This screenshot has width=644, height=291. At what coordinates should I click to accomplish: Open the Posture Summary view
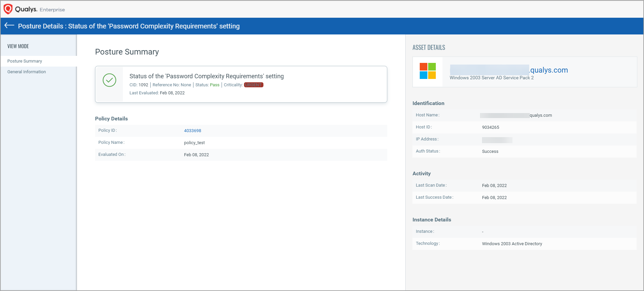(x=25, y=61)
